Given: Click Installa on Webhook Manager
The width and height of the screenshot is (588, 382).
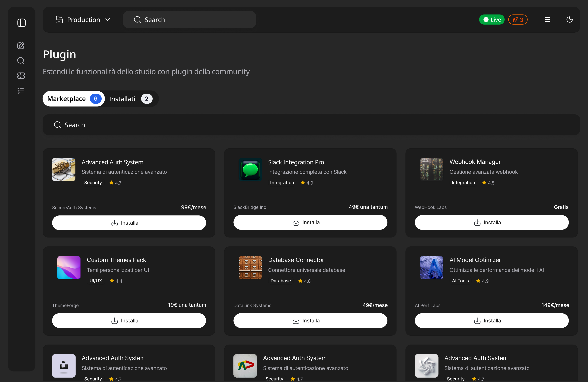Looking at the screenshot, I should tap(491, 222).
